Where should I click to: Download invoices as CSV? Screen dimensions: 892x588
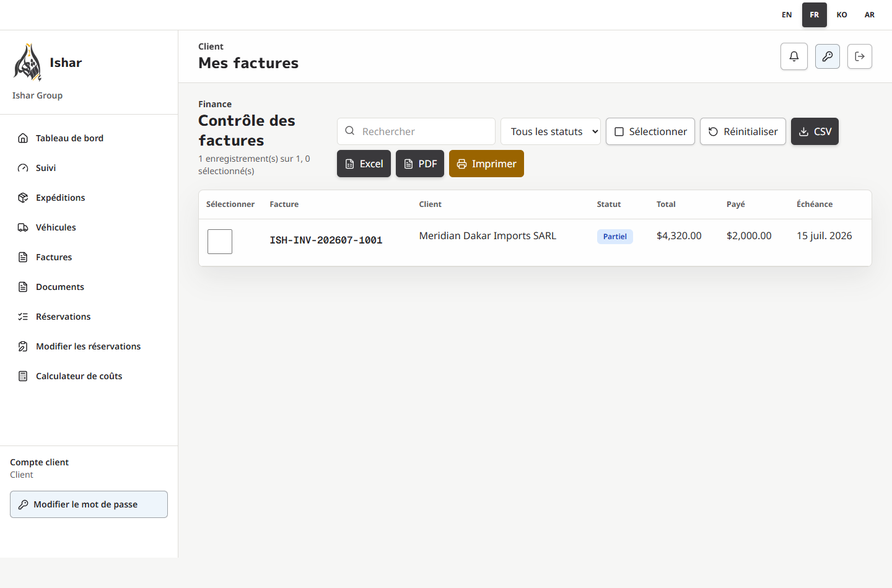[815, 131]
